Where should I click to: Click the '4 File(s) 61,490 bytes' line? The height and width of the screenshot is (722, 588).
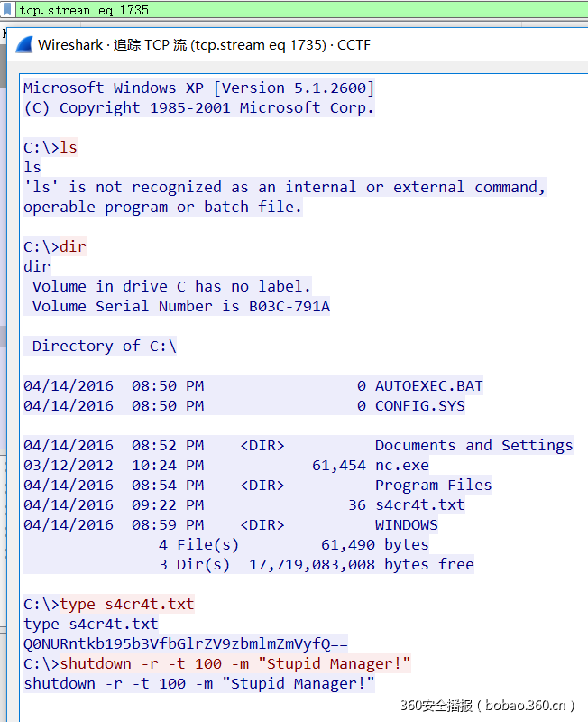[x=293, y=544]
